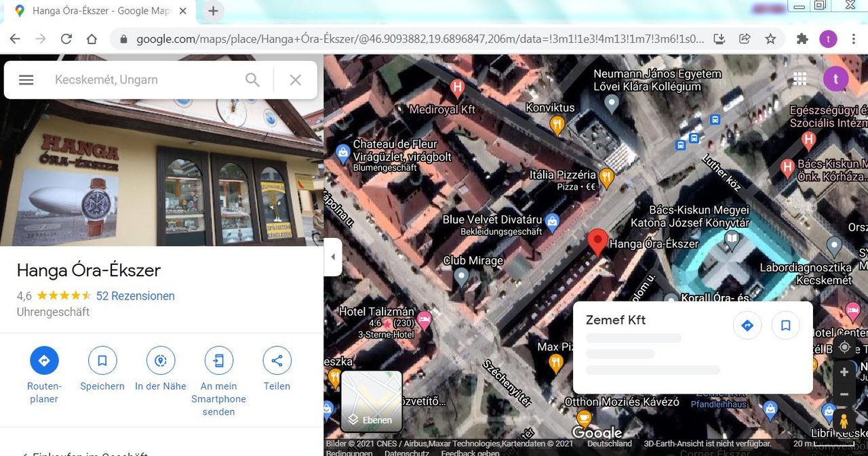Image resolution: width=868 pixels, height=456 pixels.
Task: Reload the Google Maps page
Action: tap(66, 39)
